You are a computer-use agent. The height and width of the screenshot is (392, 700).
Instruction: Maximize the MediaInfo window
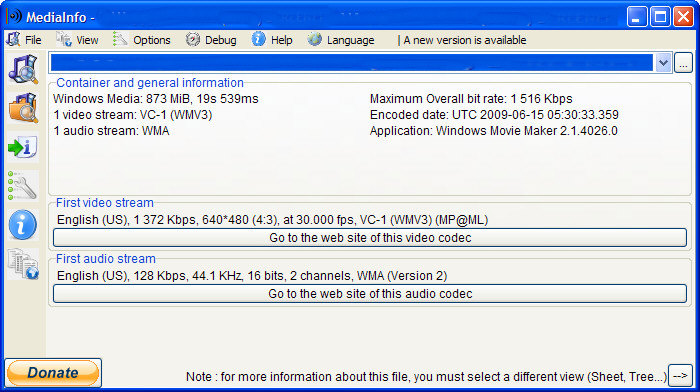(660, 17)
